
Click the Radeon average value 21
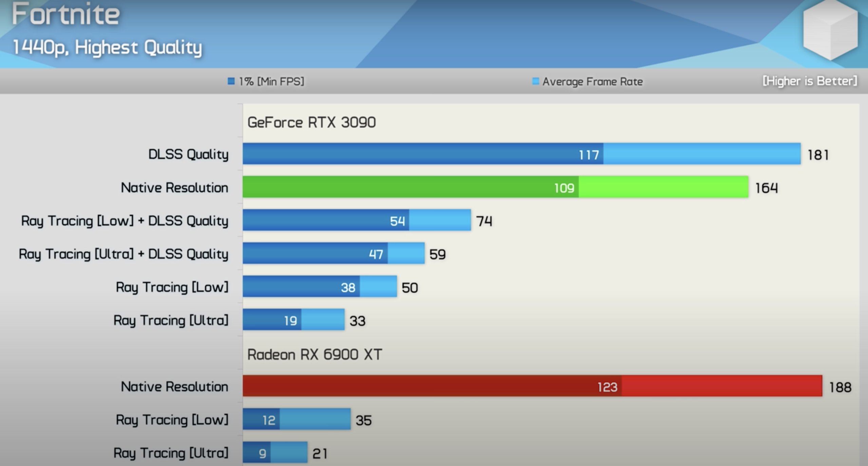(x=320, y=454)
